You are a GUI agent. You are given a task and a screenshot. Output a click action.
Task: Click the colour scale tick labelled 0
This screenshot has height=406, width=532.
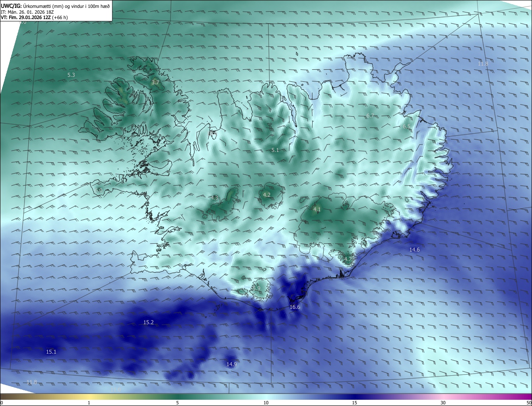(x=2, y=403)
